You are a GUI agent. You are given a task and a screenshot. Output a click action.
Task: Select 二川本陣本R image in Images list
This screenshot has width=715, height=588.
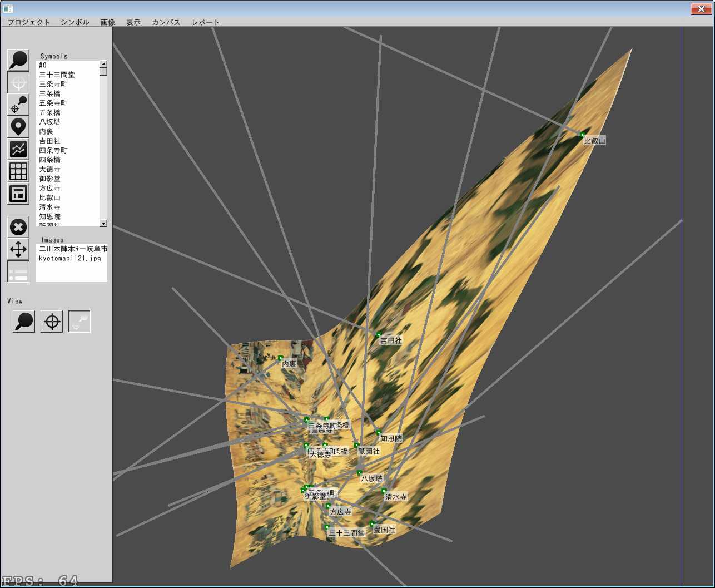pyautogui.click(x=72, y=249)
